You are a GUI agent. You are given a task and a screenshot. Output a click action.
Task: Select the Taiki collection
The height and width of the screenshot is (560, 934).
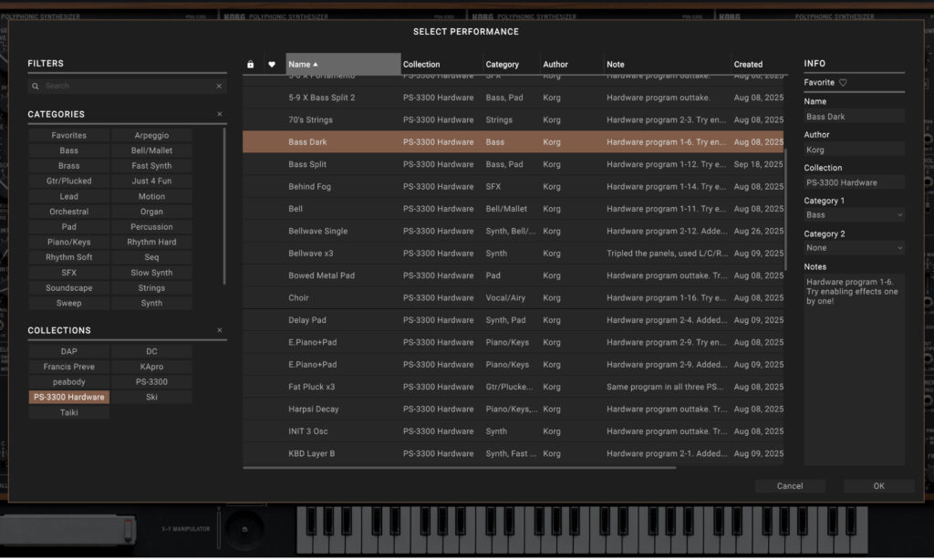68,411
